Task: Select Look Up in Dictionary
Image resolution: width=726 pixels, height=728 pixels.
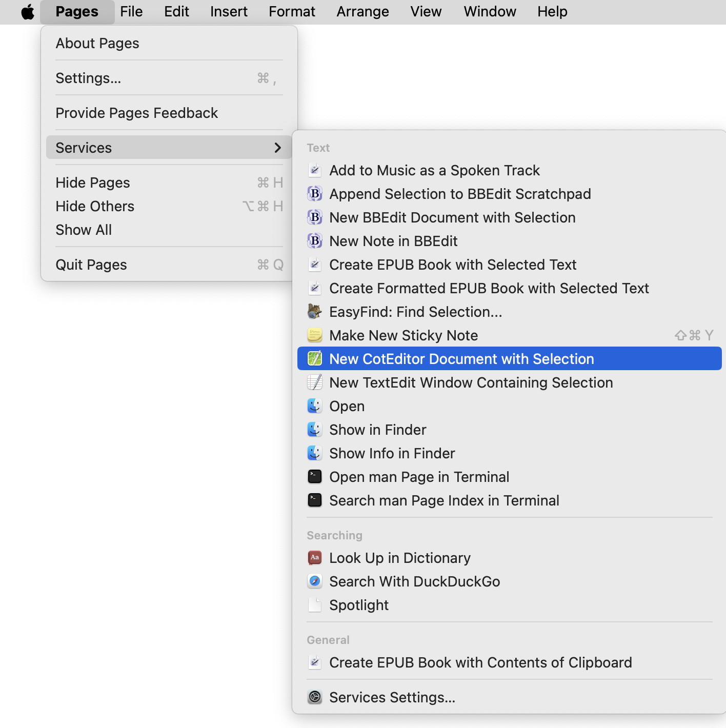Action: [510, 558]
